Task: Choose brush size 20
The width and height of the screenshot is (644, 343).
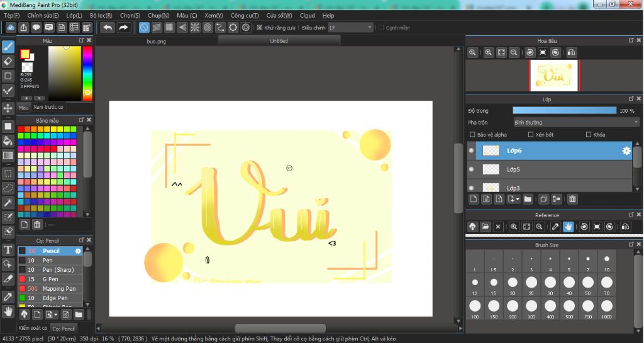Action: (x=513, y=285)
